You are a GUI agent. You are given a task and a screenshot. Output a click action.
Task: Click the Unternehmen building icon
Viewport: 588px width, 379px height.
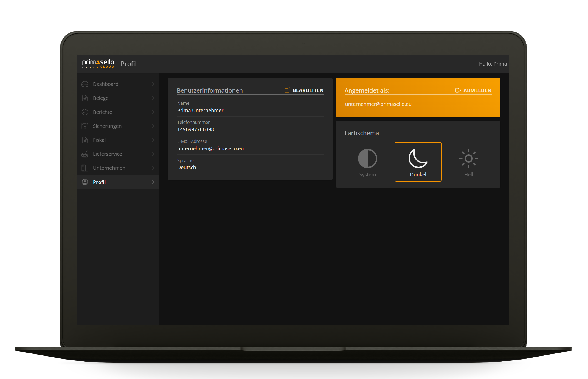[x=85, y=168]
